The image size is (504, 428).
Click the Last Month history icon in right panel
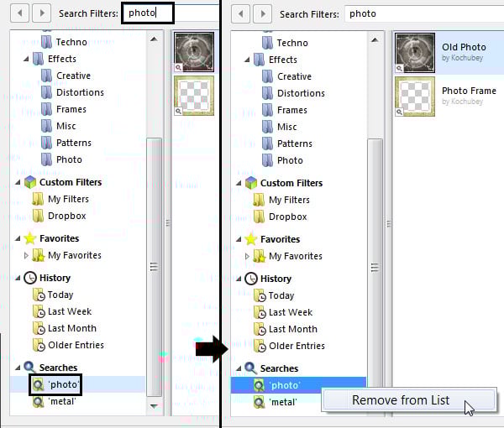point(259,329)
